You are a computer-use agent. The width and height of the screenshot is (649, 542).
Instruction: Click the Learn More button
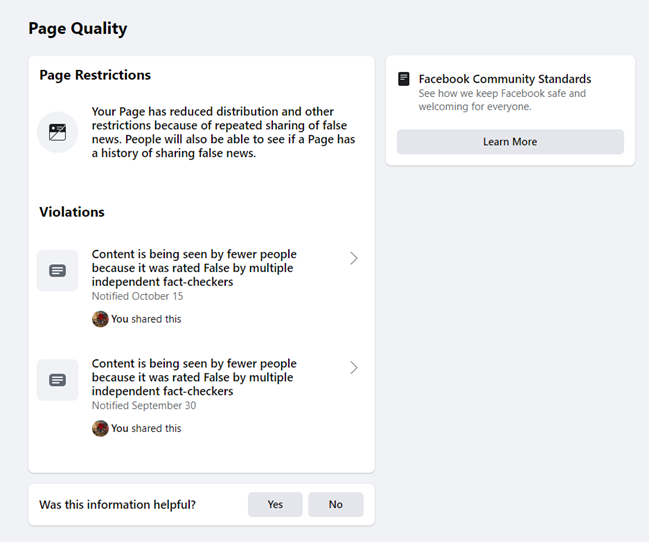click(510, 142)
